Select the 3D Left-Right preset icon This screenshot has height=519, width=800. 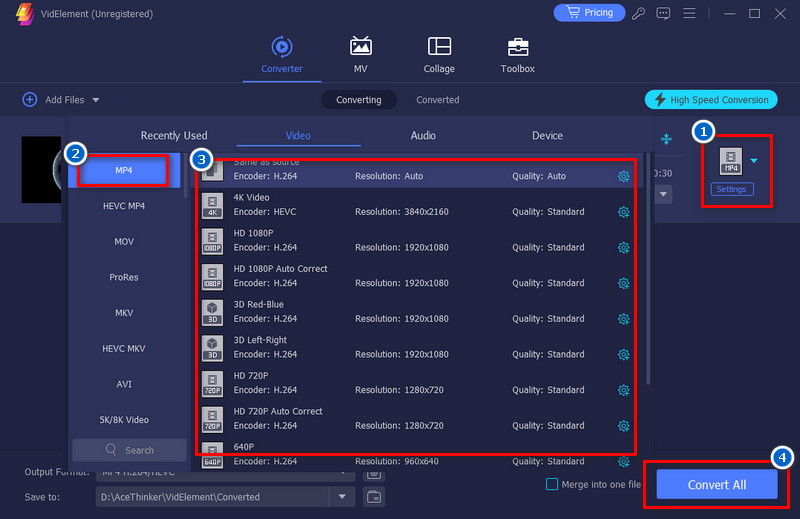[x=212, y=349]
